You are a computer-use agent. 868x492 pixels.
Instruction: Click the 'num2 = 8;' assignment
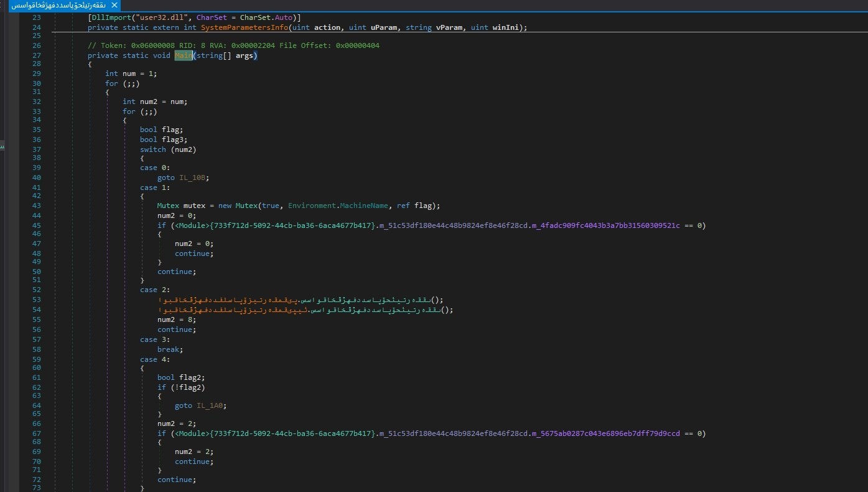(x=177, y=319)
